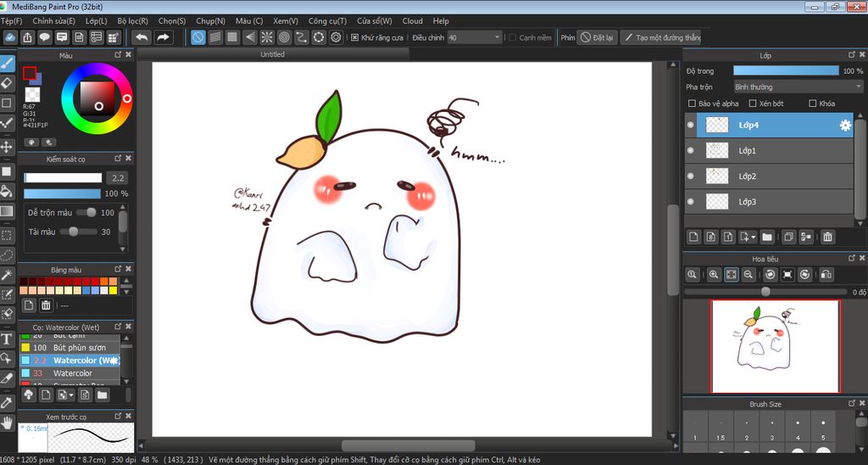The width and height of the screenshot is (868, 465).
Task: Click navigator preview thumbnail
Action: click(776, 346)
